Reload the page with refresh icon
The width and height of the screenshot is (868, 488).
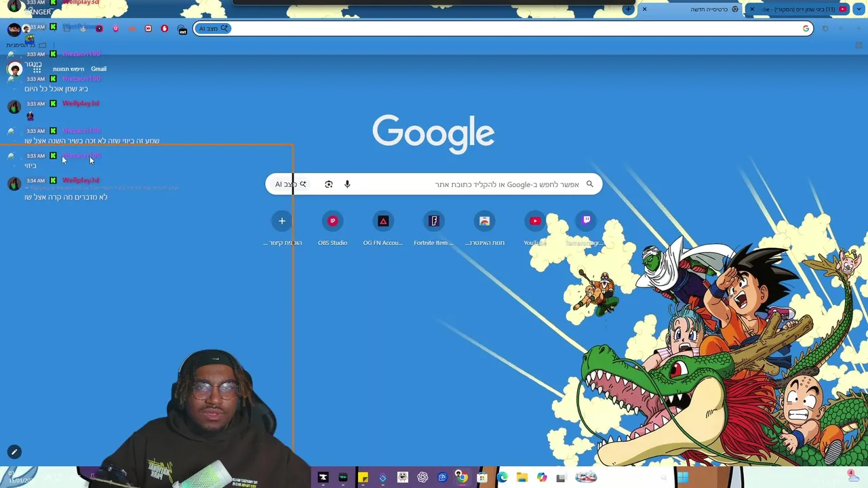(825, 28)
